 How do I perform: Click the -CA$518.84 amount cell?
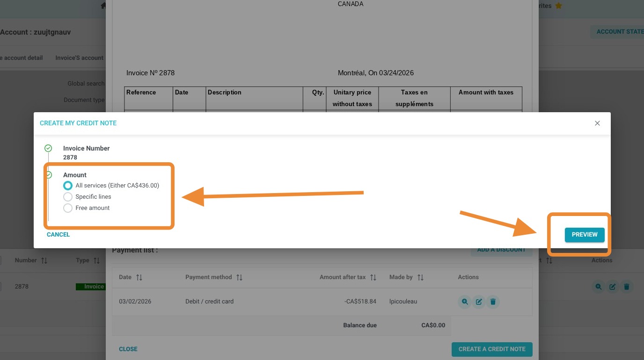[x=360, y=302]
